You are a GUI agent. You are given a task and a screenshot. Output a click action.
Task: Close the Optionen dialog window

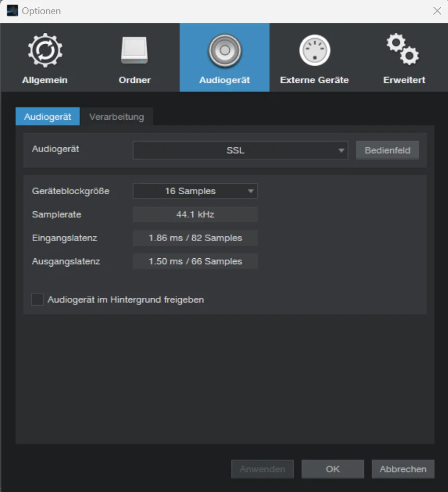pos(437,11)
